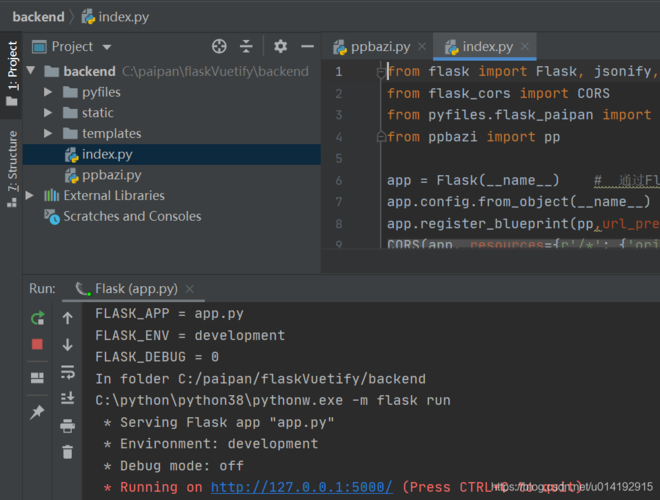
Task: Open Project panel settings gear
Action: 280,47
